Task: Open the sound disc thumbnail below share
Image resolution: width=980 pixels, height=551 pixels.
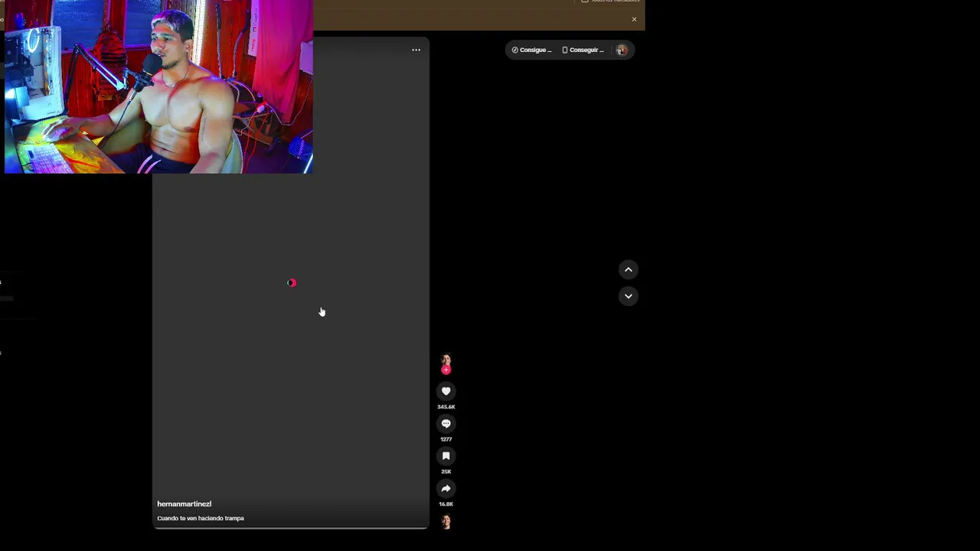Action: [x=446, y=522]
